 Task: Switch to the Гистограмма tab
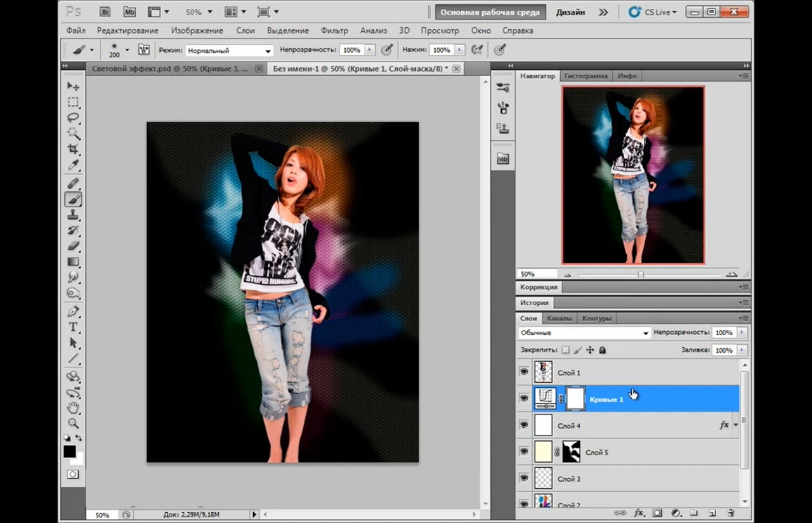[x=586, y=76]
